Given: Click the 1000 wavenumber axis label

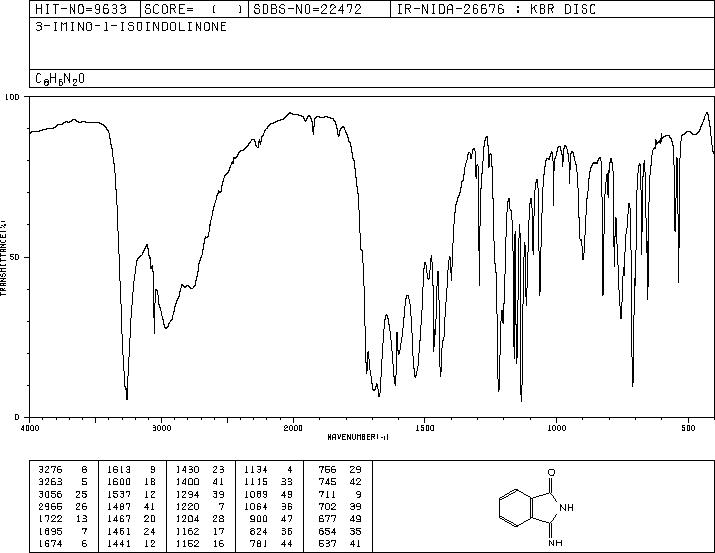Looking at the screenshot, I should tap(556, 428).
